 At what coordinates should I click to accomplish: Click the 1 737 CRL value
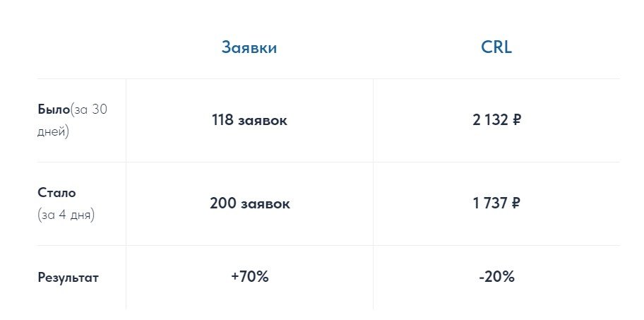point(489,203)
